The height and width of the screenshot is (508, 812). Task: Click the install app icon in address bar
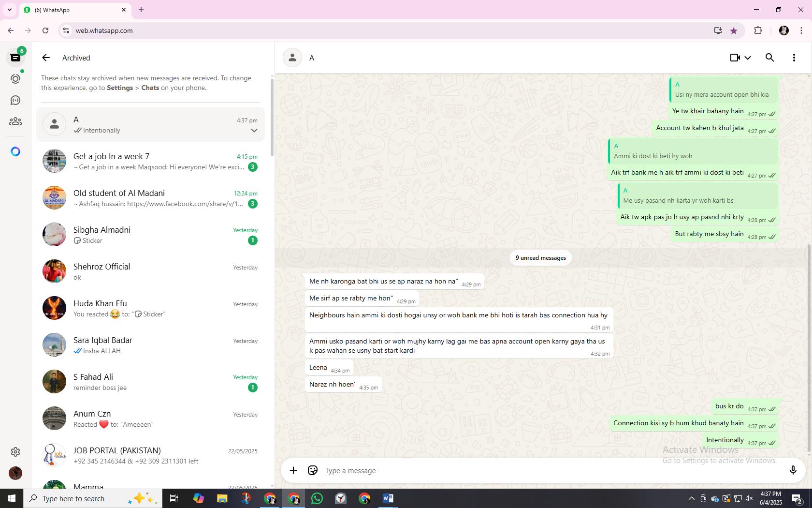point(718,30)
